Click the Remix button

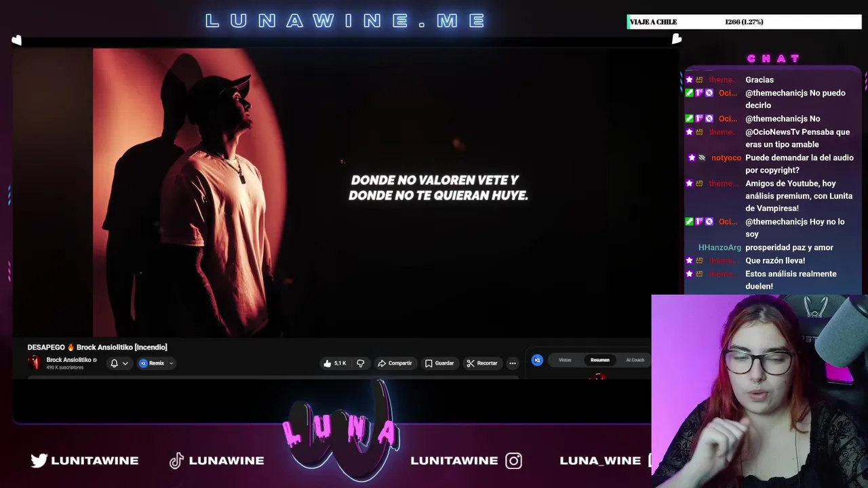pos(152,363)
